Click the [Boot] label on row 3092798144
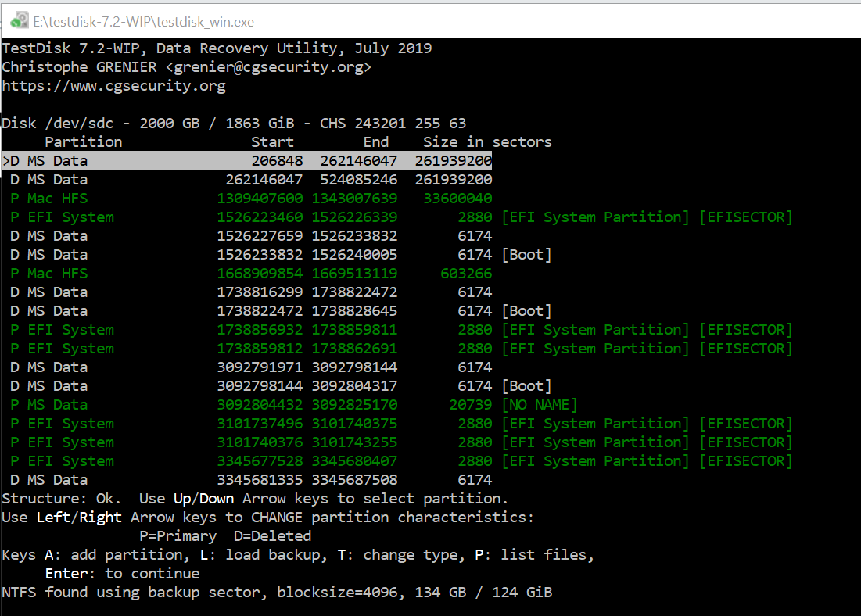This screenshot has width=861, height=616. tap(526, 386)
